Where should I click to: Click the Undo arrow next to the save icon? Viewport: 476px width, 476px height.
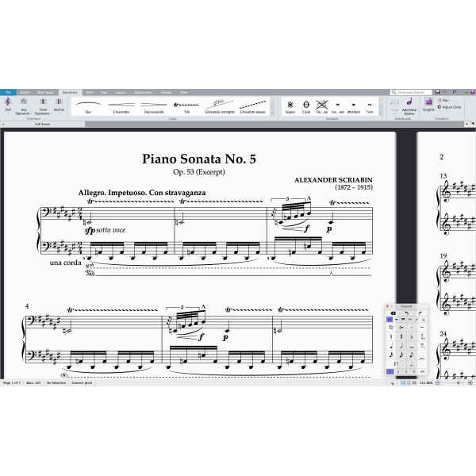tap(444, 92)
